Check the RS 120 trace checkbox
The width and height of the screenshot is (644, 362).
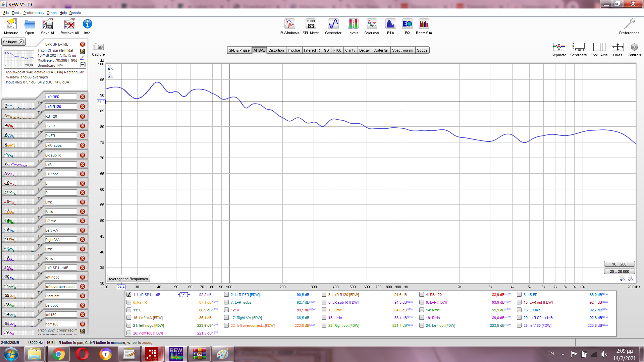click(x=422, y=295)
